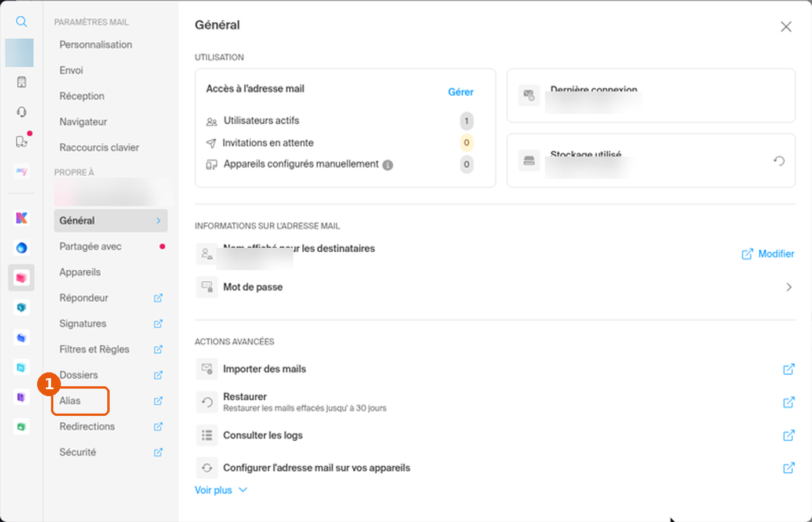
Task: Open Raccourcis clavier settings
Action: pyautogui.click(x=99, y=148)
